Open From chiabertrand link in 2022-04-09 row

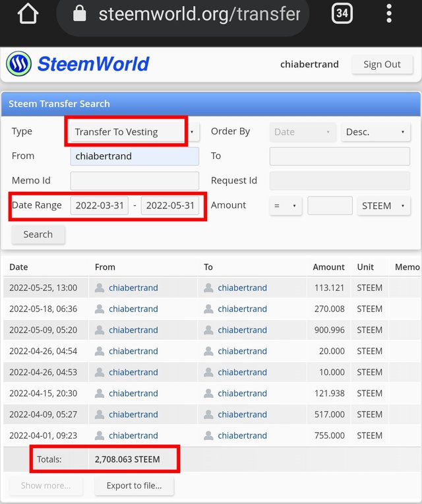pyautogui.click(x=133, y=414)
